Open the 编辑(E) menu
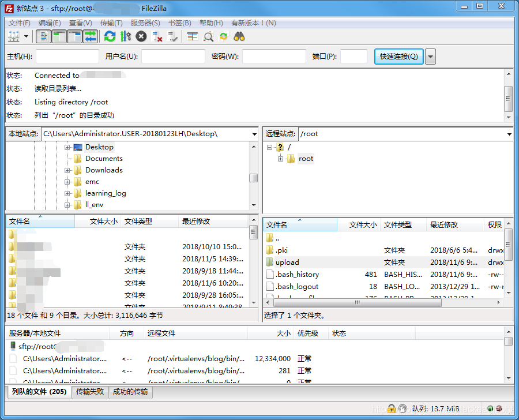Image resolution: width=519 pixels, height=420 pixels. [x=50, y=23]
